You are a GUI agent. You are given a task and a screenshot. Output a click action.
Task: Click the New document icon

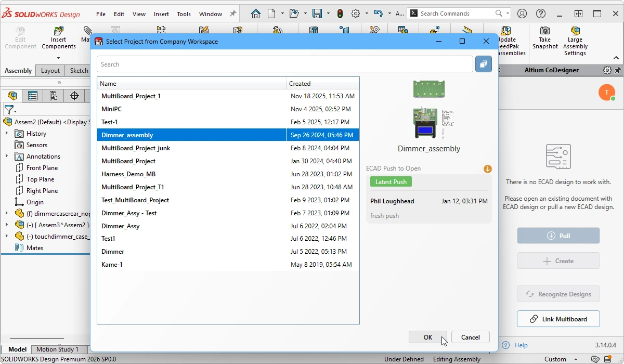[272, 14]
